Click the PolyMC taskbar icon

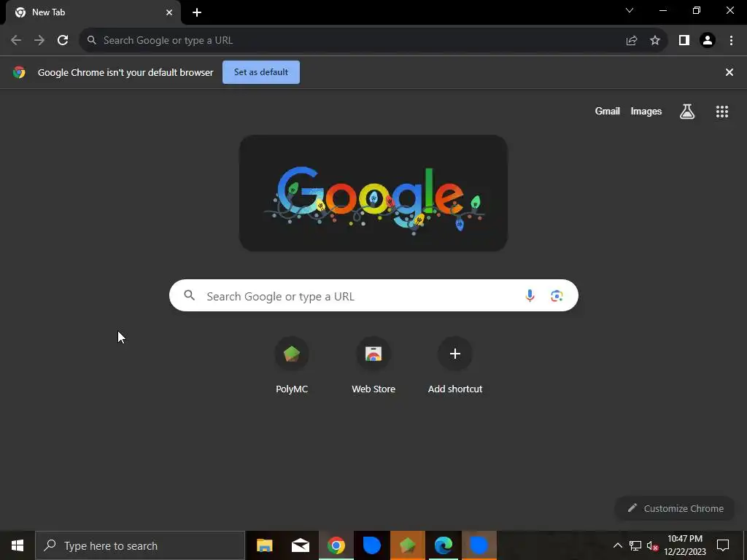(x=407, y=545)
